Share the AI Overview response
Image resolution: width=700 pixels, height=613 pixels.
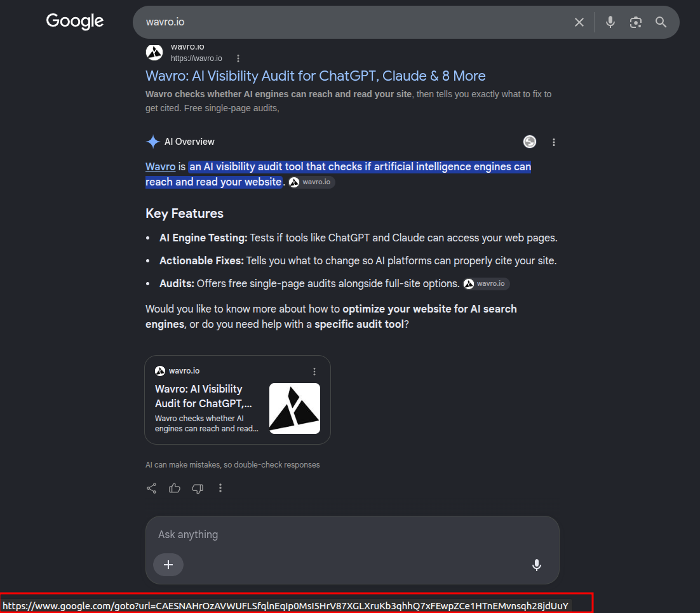(x=151, y=488)
